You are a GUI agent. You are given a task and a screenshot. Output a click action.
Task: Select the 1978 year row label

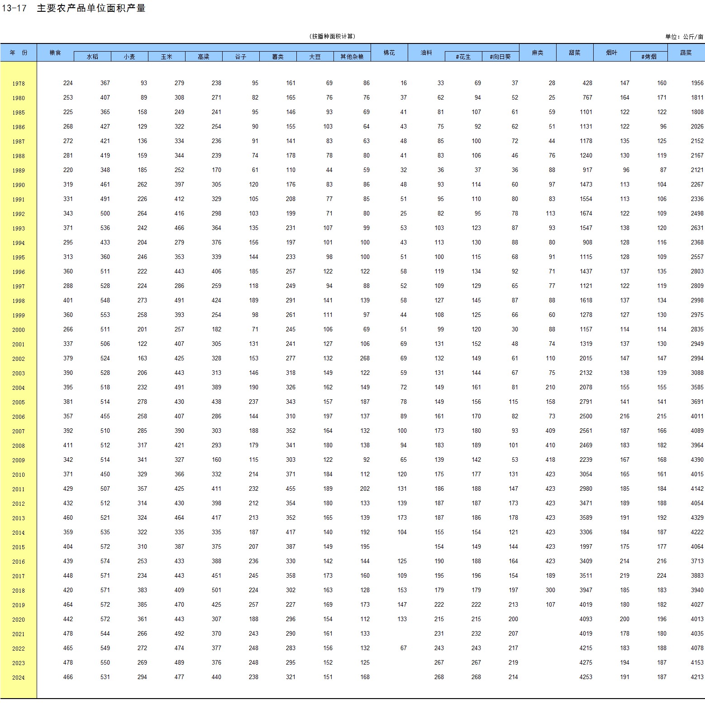19,84
